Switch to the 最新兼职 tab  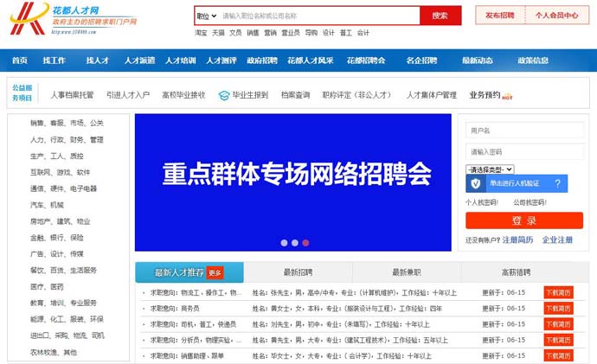click(x=407, y=272)
